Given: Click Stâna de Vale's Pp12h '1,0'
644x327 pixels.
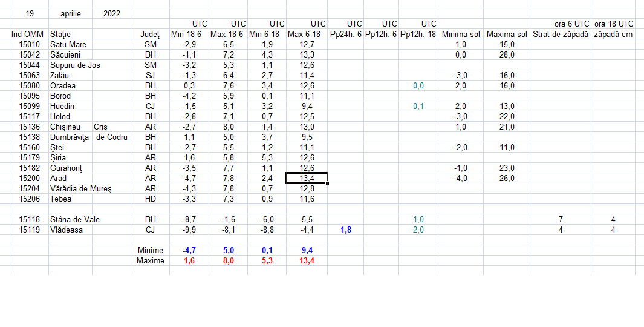Looking at the screenshot, I should click(418, 219).
